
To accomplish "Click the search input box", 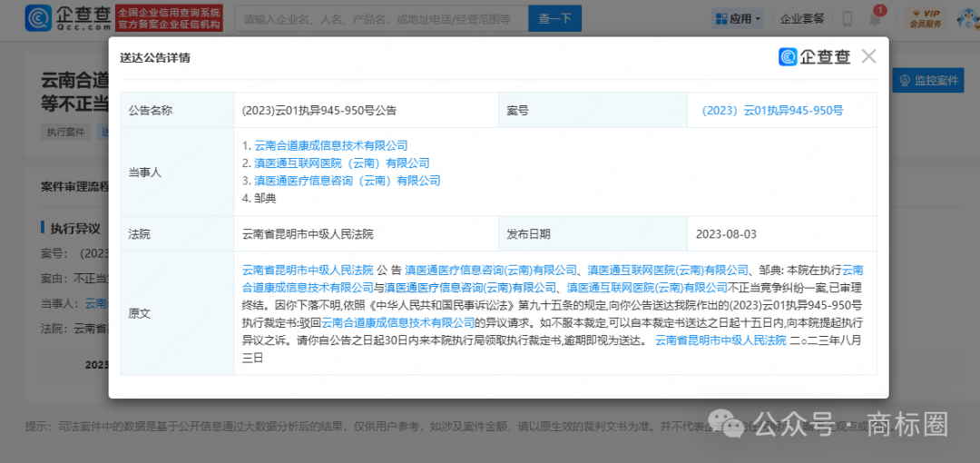I will [381, 19].
